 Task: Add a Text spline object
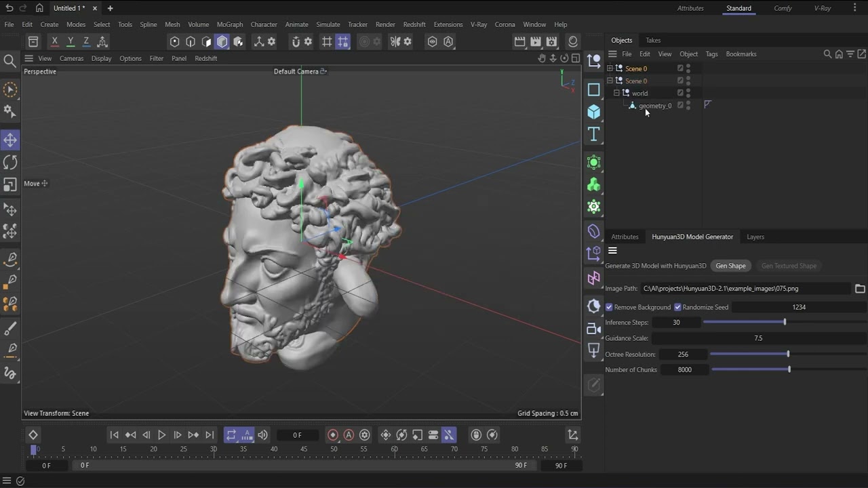point(594,134)
